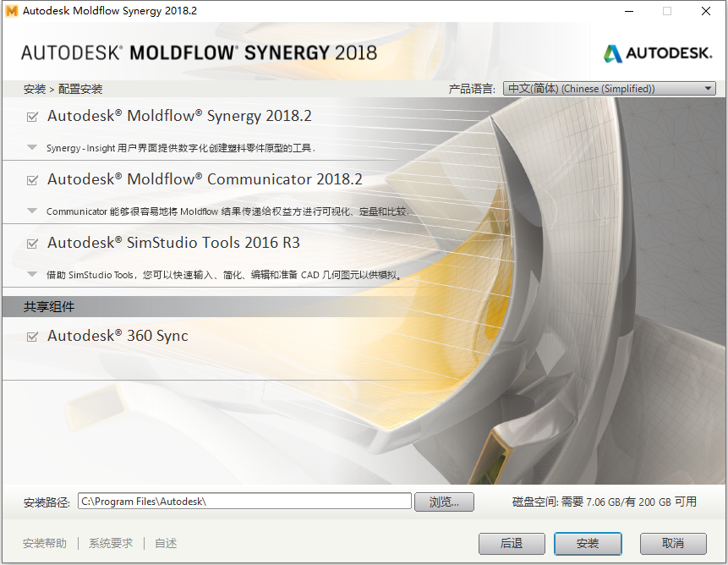
Task: Click the 取消 cancel button
Action: pos(673,543)
